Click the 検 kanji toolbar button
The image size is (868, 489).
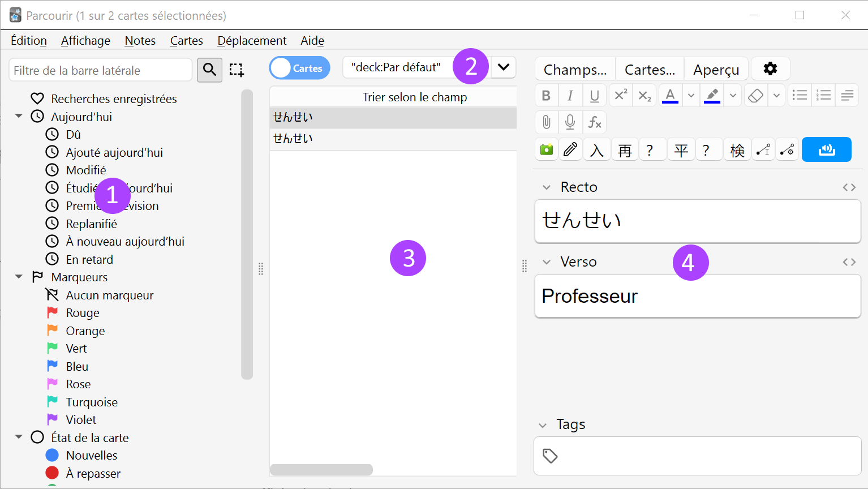tap(737, 150)
